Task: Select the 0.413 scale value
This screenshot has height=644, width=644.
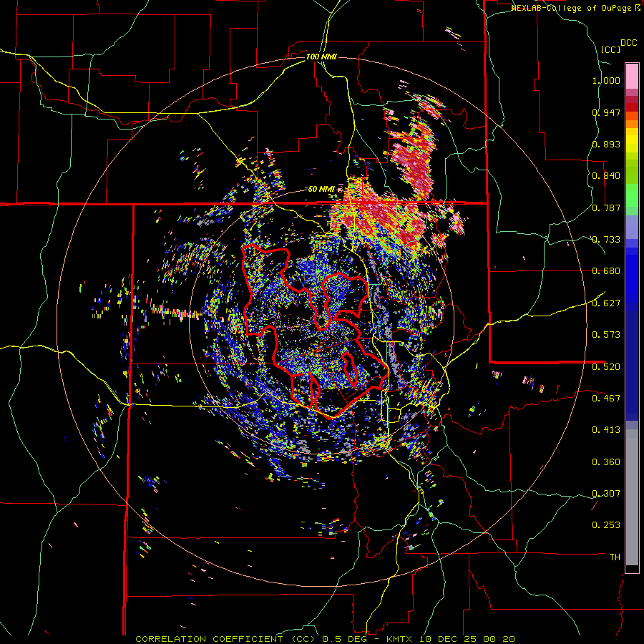Action: click(x=606, y=430)
